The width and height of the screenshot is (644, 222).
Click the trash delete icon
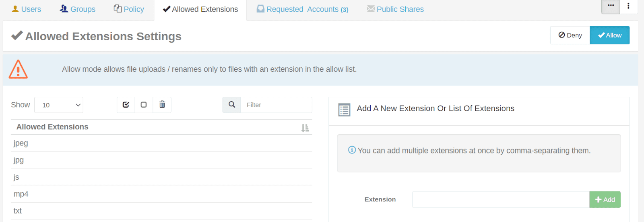pyautogui.click(x=162, y=105)
